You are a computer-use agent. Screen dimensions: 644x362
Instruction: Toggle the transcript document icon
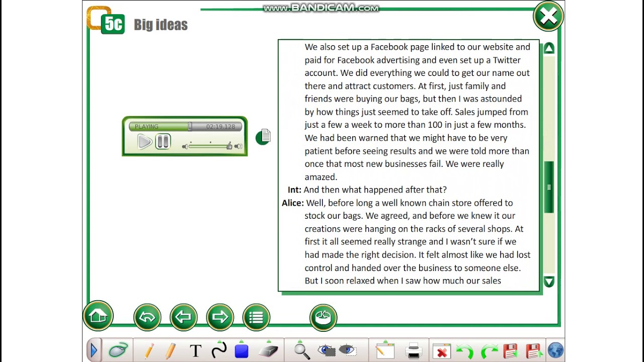(263, 137)
